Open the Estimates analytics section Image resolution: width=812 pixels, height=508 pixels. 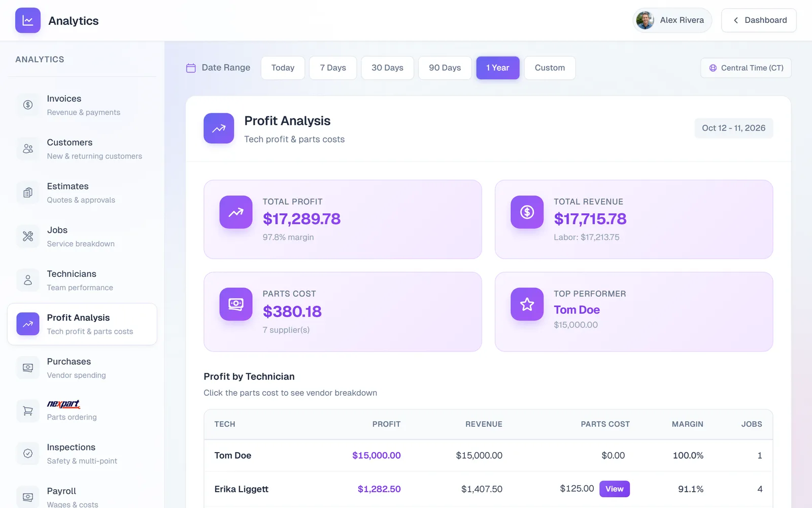[82, 193]
